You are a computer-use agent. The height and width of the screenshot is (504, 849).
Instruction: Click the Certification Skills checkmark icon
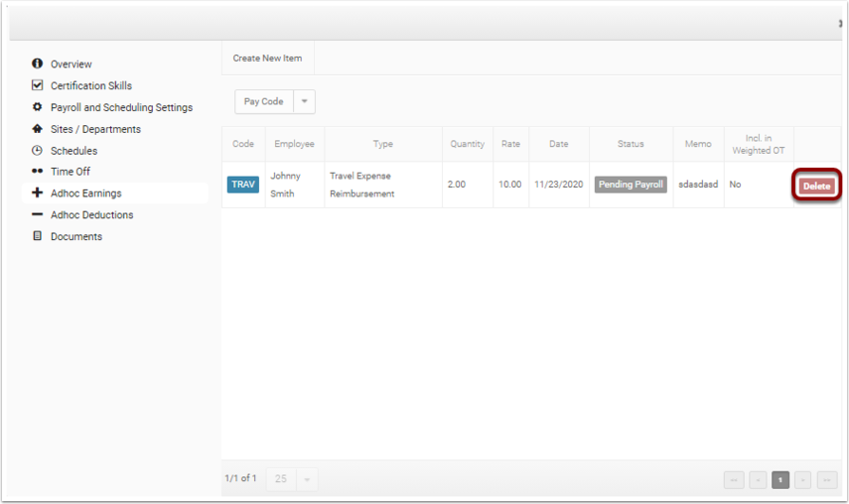tap(37, 85)
